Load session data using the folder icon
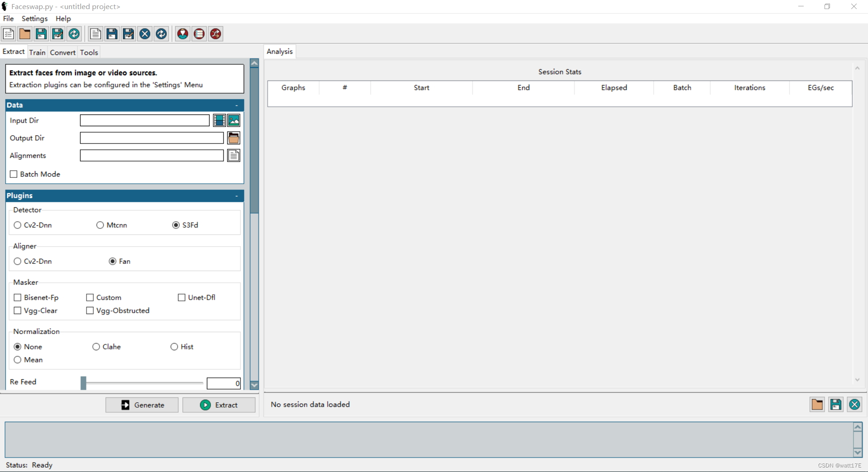Screen dimensions: 868x472 (817, 405)
